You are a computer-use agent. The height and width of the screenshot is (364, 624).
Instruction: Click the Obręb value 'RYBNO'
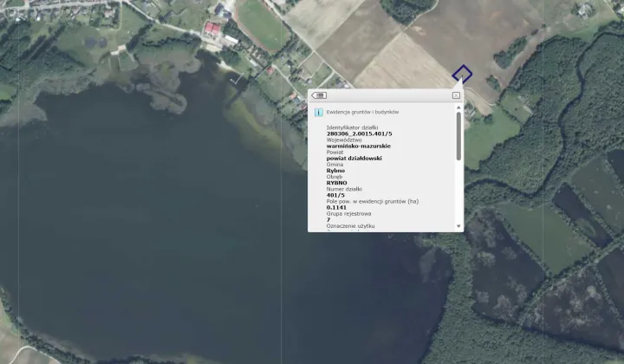[x=336, y=183]
